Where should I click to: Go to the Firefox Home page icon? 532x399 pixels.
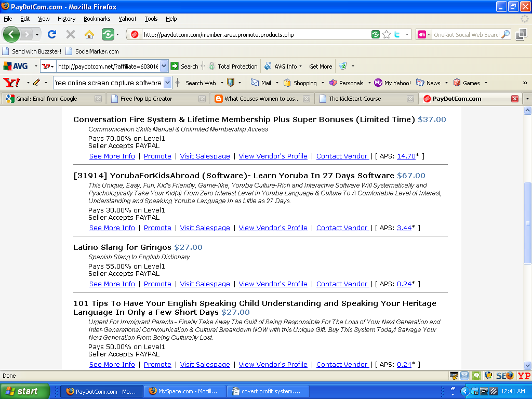click(89, 35)
